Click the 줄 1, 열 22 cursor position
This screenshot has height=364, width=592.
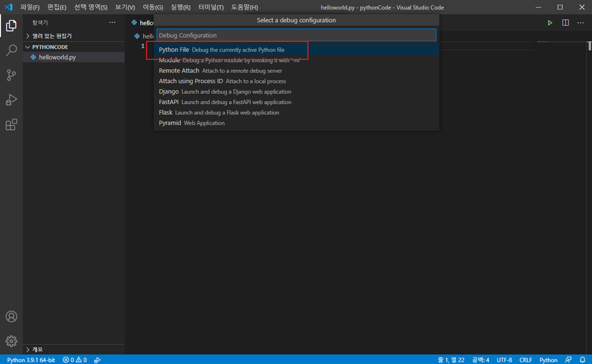coord(451,360)
